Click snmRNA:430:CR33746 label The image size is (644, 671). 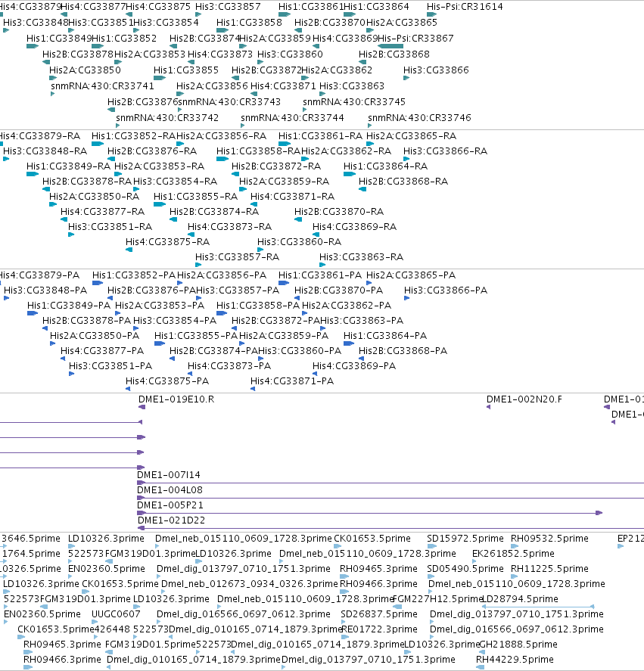[420, 118]
